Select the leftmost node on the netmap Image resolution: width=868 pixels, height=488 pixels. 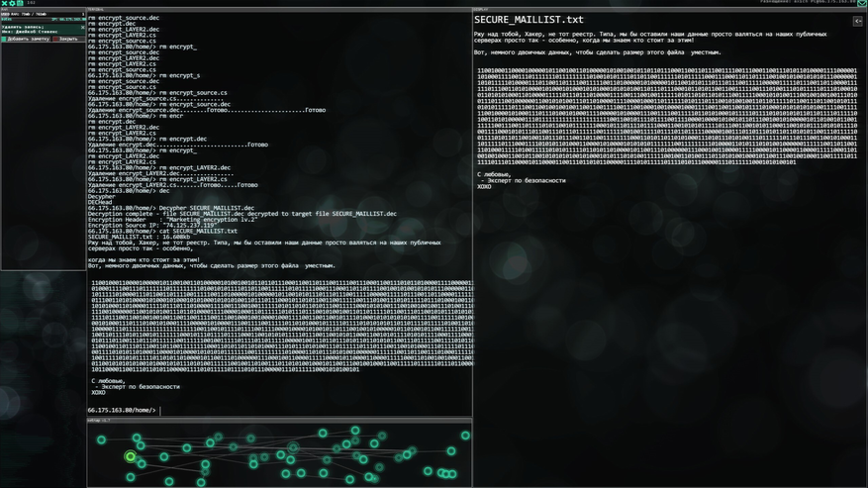click(x=101, y=439)
